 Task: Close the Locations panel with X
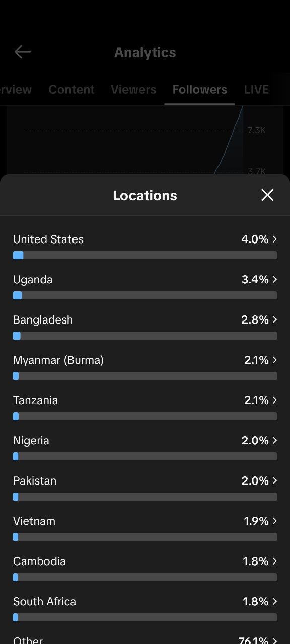click(267, 195)
